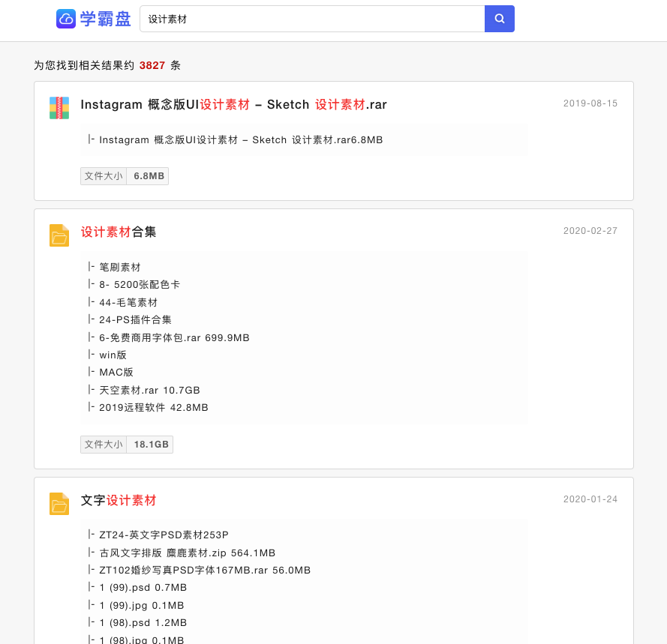This screenshot has width=667, height=644.
Task: Select the ZT24-英文字PSD素材253P entry
Action: click(x=164, y=535)
